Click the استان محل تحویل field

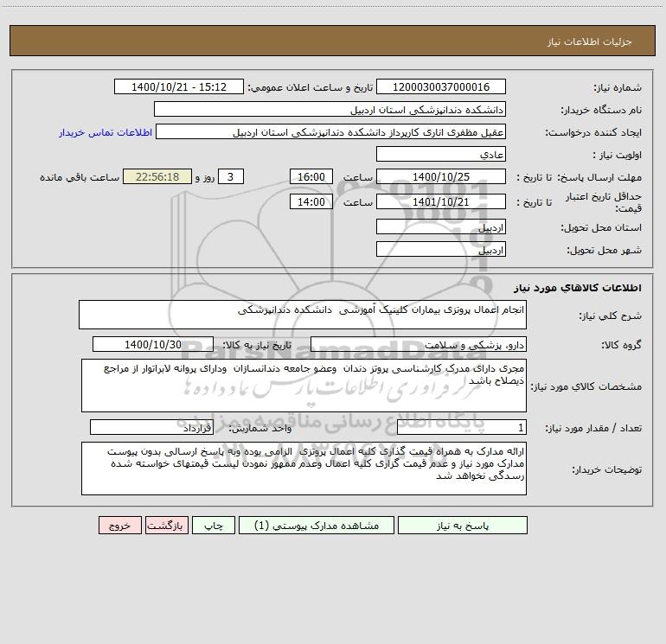(441, 226)
